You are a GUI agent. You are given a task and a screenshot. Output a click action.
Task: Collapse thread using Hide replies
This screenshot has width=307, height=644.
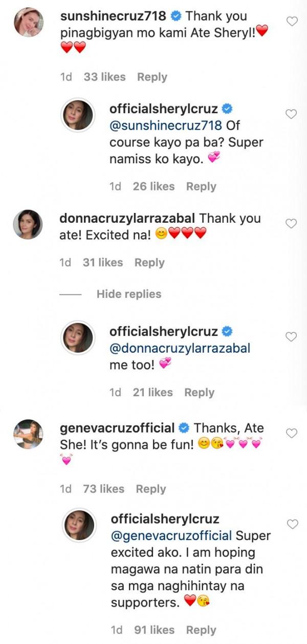tap(128, 294)
